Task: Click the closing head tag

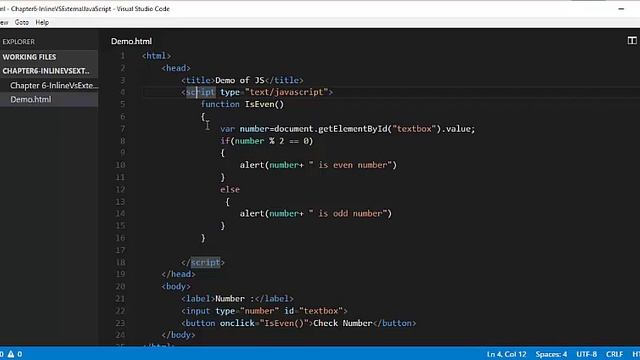Action: pos(178,274)
